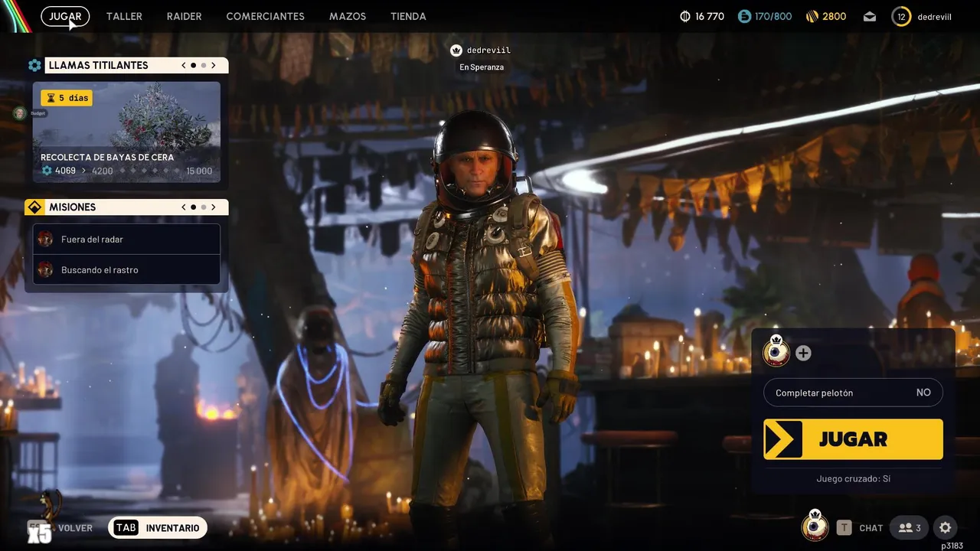Click the Misiones yellow diamond icon
Image resolution: width=980 pixels, height=551 pixels.
pyautogui.click(x=34, y=207)
